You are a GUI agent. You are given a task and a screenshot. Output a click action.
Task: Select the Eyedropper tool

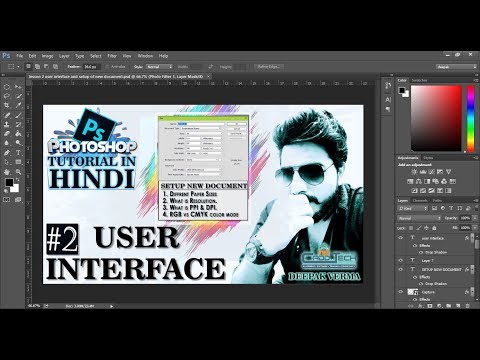18,106
